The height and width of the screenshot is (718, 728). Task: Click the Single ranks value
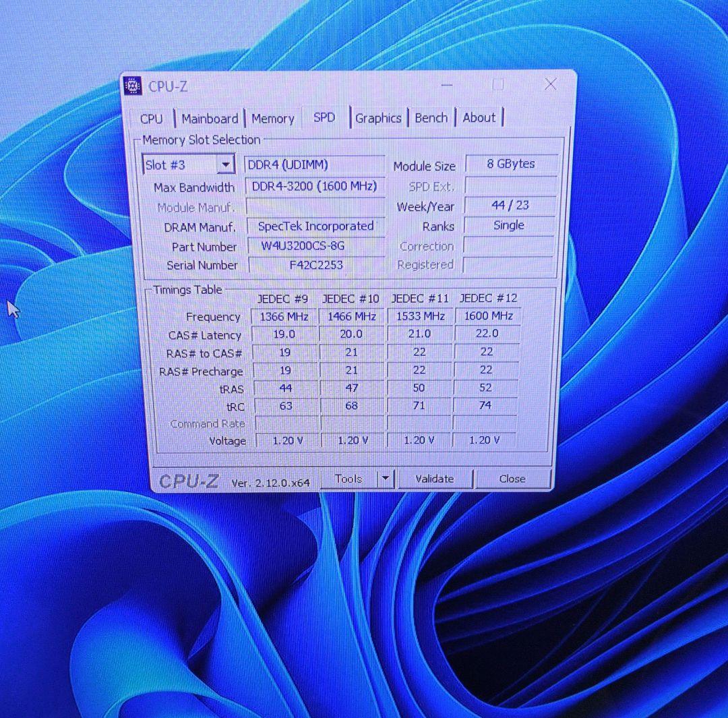point(509,225)
